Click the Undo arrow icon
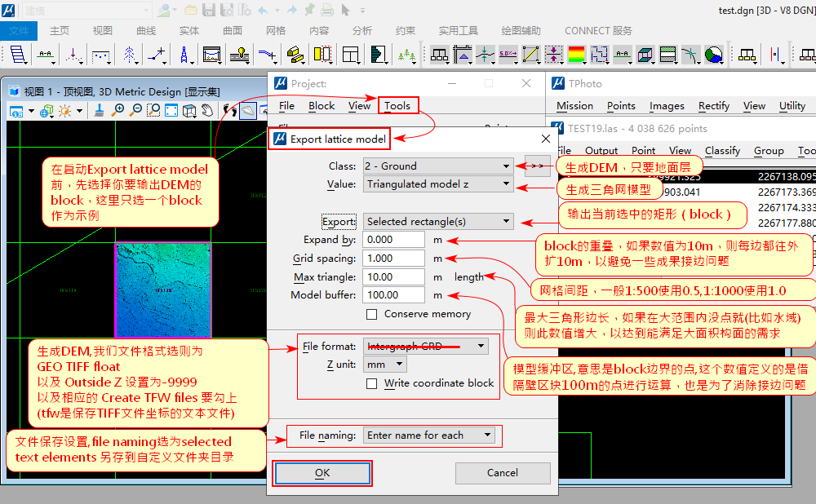 tap(264, 10)
